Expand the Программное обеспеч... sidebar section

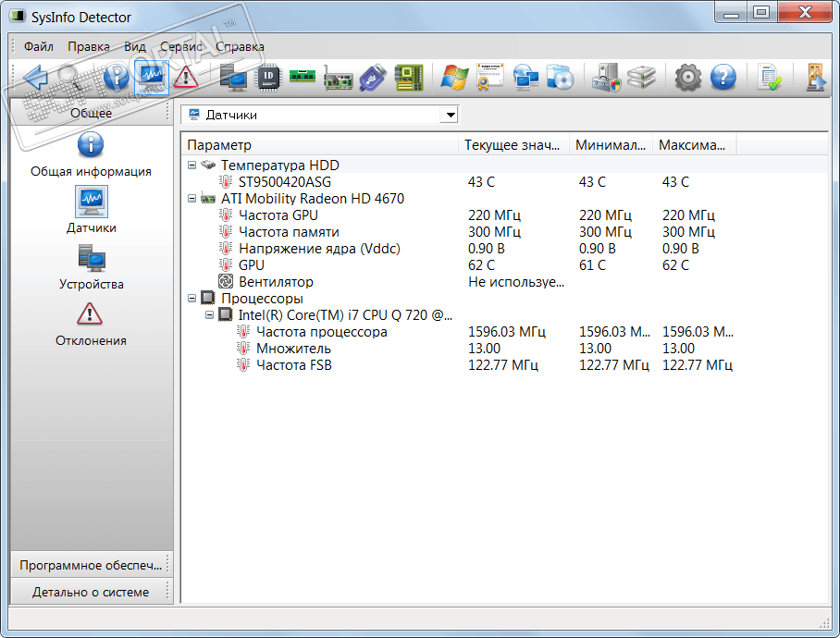coord(91,565)
